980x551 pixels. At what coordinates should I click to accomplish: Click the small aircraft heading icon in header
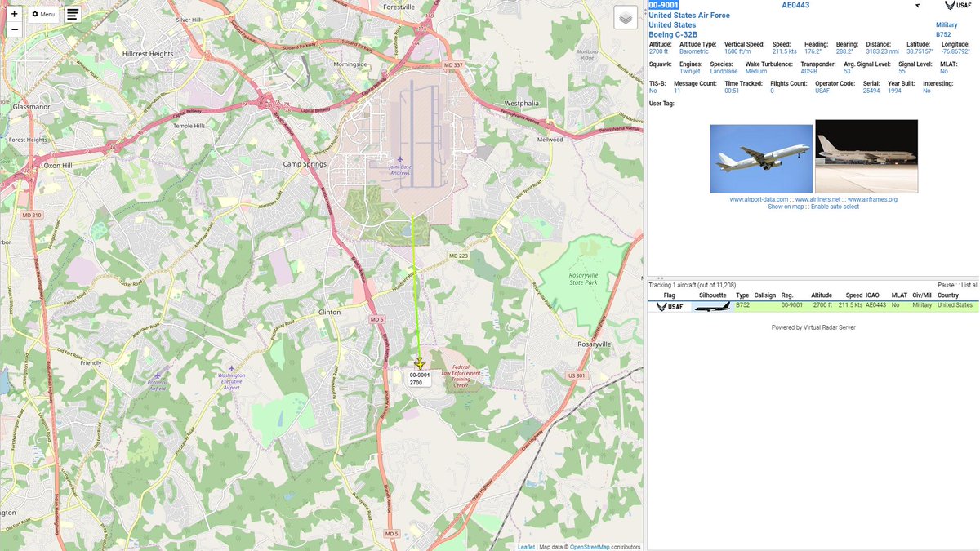coord(917,6)
